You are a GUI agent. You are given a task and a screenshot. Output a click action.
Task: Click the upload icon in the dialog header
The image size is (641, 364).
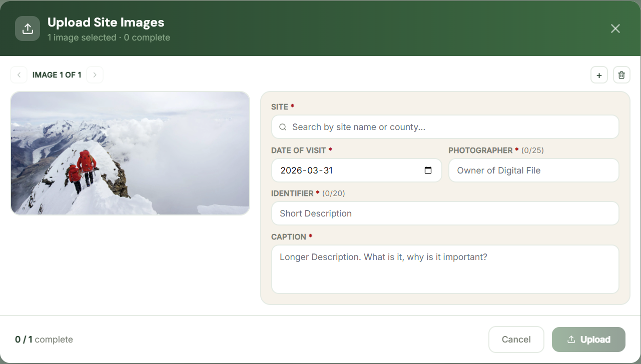coord(28,28)
